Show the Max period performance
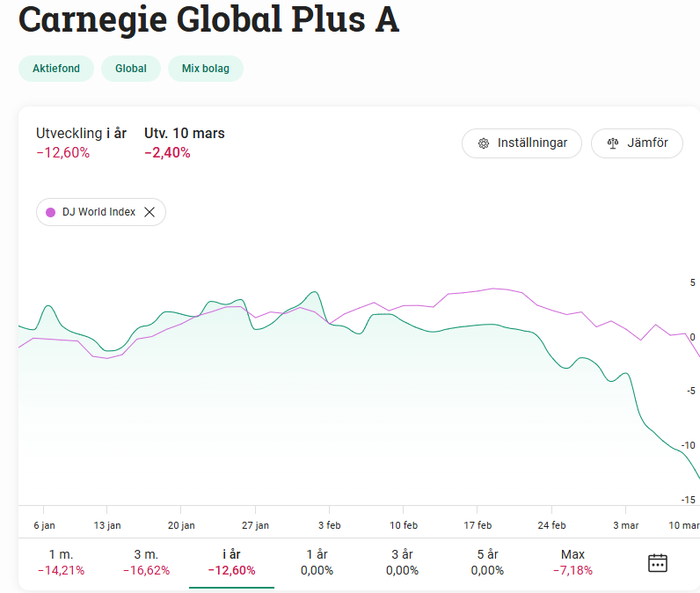 tap(572, 562)
